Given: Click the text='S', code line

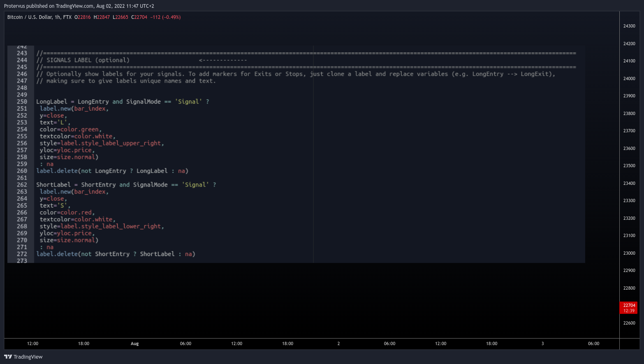Looking at the screenshot, I should pyautogui.click(x=55, y=205).
